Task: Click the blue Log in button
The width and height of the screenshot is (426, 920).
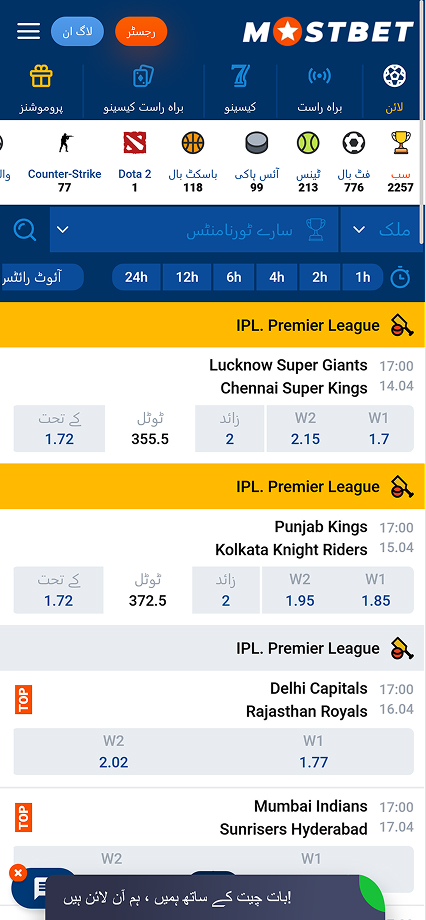Action: click(77, 32)
